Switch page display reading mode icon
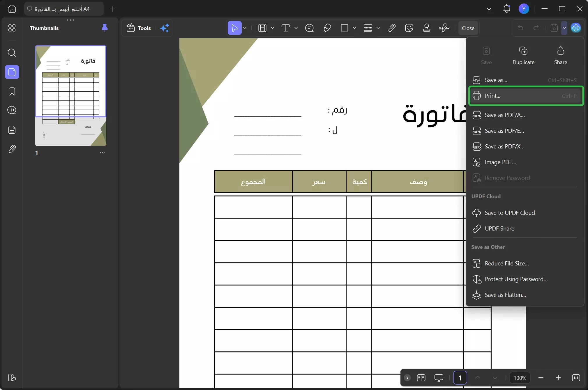The height and width of the screenshot is (390, 588). click(x=421, y=378)
